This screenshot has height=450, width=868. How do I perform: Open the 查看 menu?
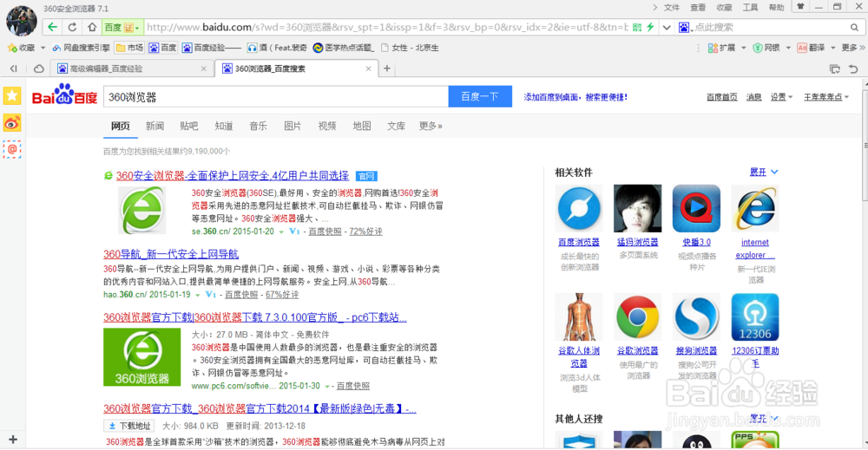click(x=698, y=7)
